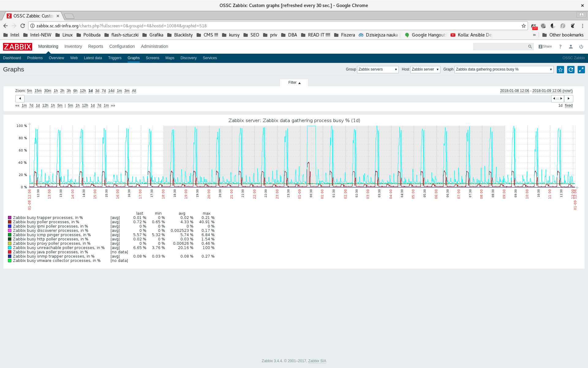Screen dimensions: 588x368
Task: Go to Latest data submenu
Action: pyautogui.click(x=93, y=58)
